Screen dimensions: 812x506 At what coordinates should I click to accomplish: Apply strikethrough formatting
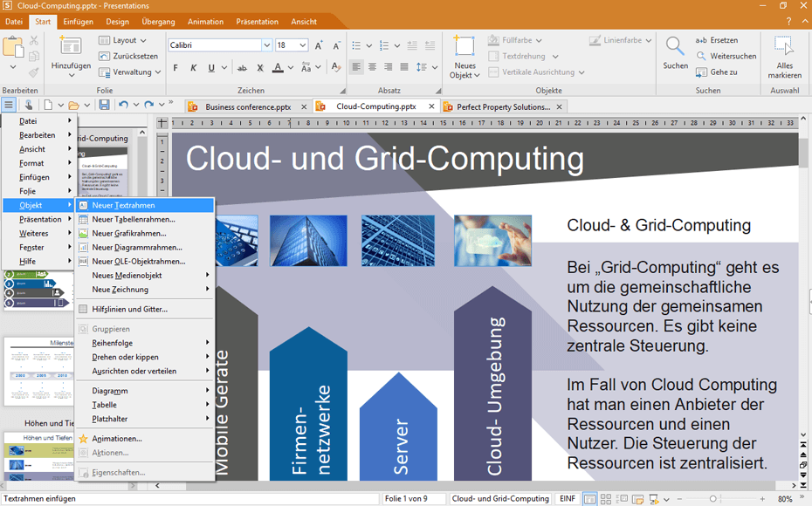coord(242,68)
